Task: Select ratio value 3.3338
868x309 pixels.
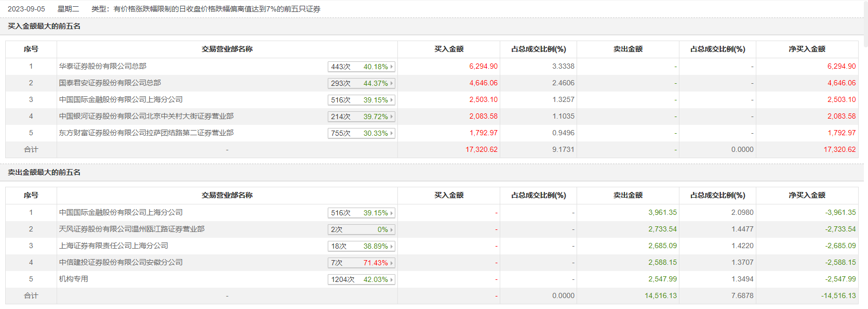Action: pos(563,66)
